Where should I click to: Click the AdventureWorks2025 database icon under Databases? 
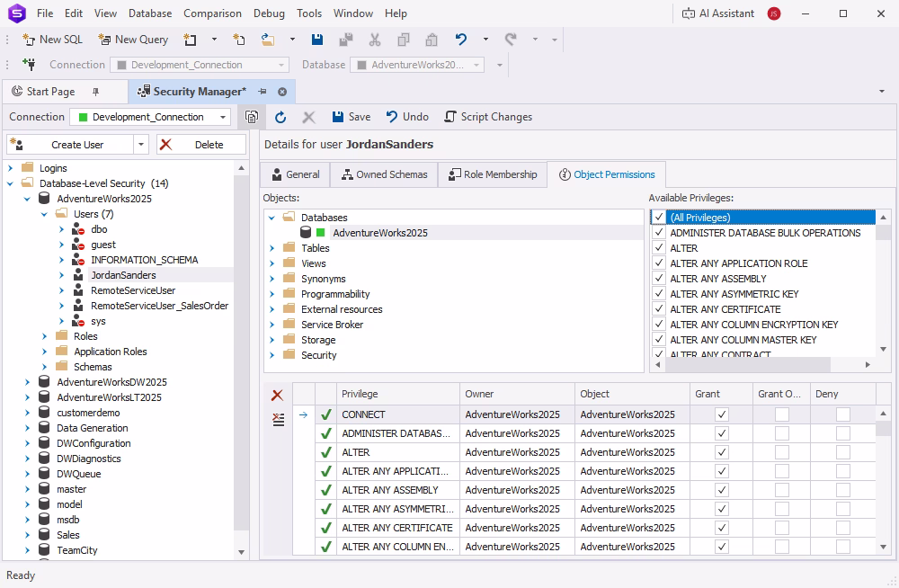(306, 232)
